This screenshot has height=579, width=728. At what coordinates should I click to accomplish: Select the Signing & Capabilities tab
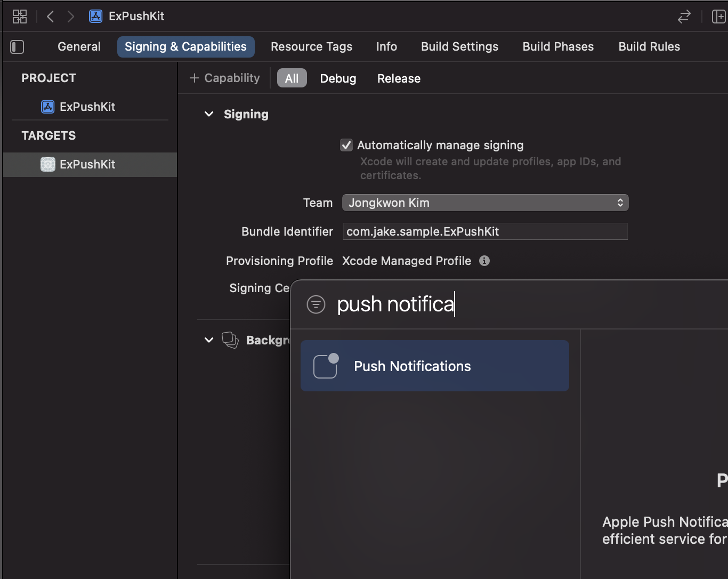(x=186, y=46)
